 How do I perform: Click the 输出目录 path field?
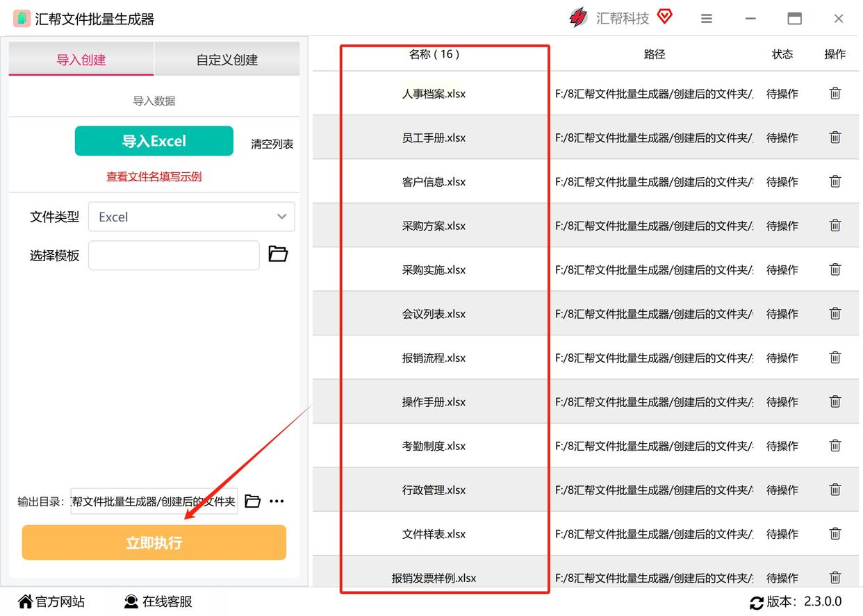point(154,501)
